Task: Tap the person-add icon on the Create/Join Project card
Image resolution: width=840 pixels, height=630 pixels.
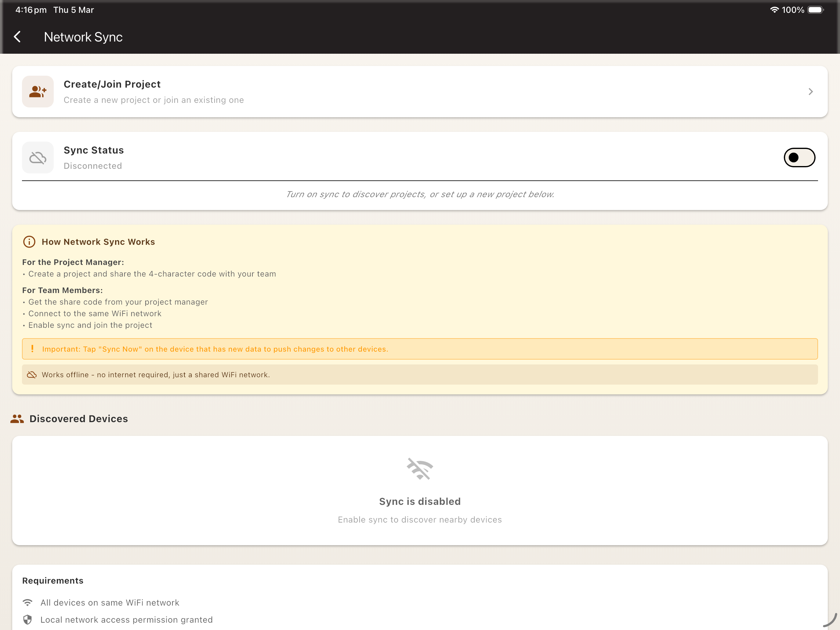Action: coord(38,92)
